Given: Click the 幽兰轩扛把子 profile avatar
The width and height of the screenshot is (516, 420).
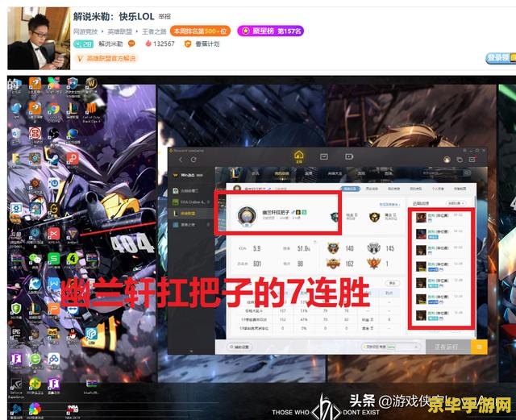Looking at the screenshot, I should (247, 216).
